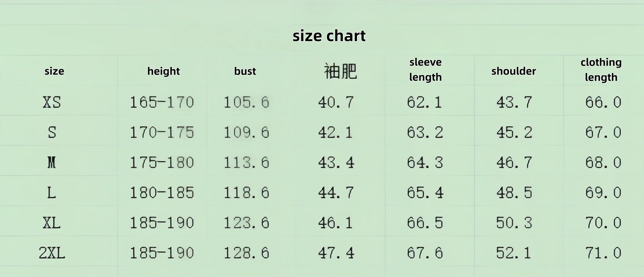Select height cell 180-185
The width and height of the screenshot is (644, 277).
162,193
